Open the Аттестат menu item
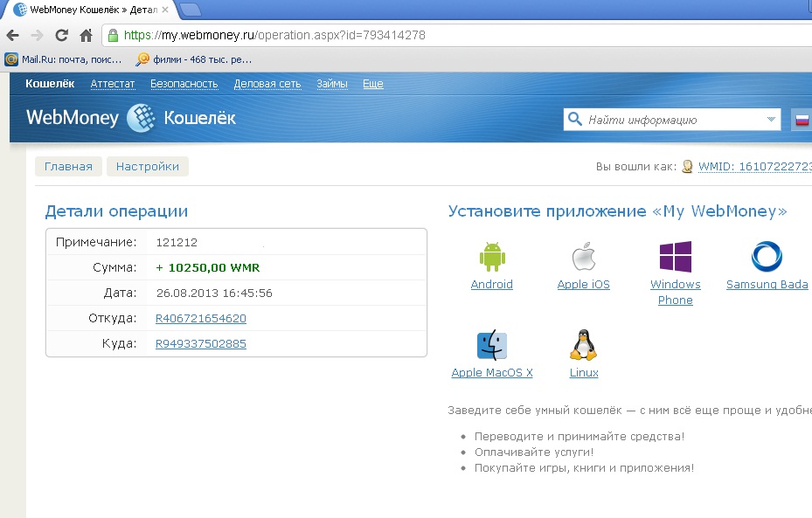The height and width of the screenshot is (518, 812). point(113,84)
